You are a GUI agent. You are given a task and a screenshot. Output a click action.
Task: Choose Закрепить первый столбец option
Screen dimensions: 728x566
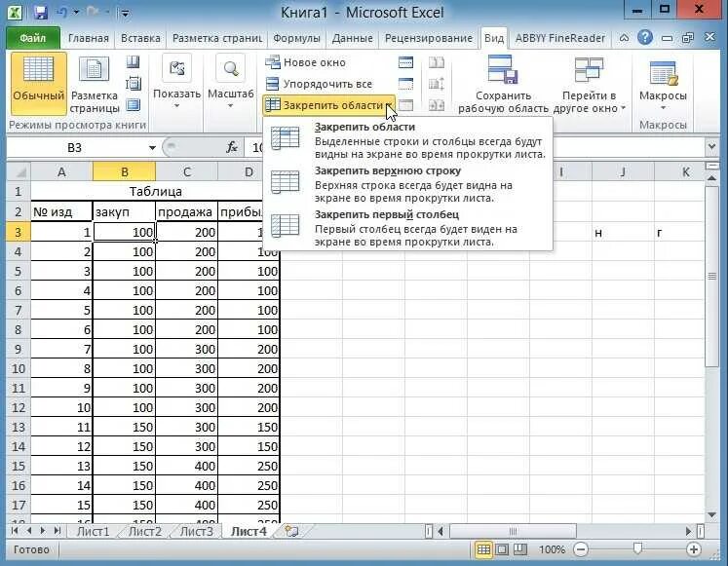[x=407, y=228]
